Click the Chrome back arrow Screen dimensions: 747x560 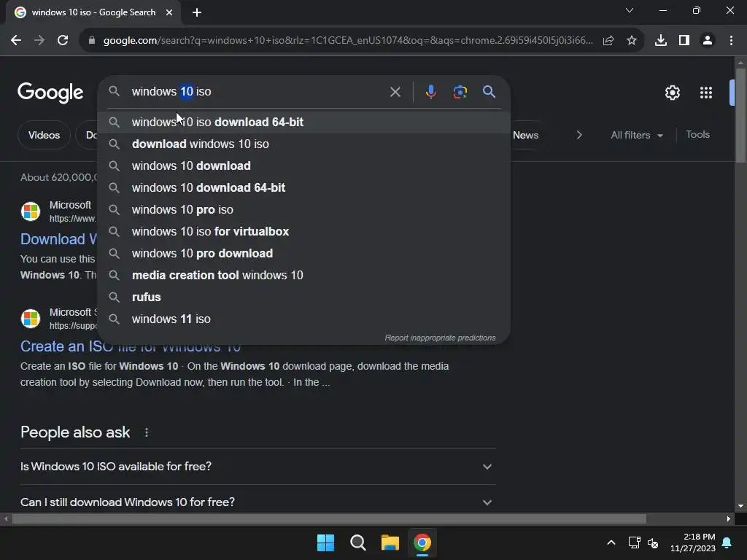[x=16, y=41]
